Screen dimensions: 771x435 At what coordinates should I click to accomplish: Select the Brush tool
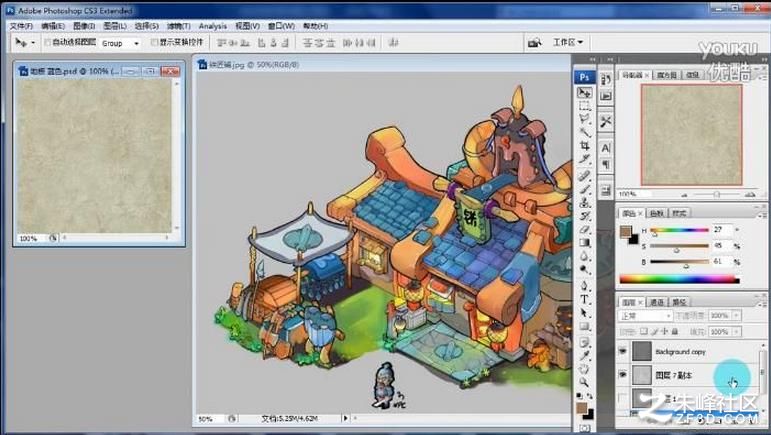[584, 189]
